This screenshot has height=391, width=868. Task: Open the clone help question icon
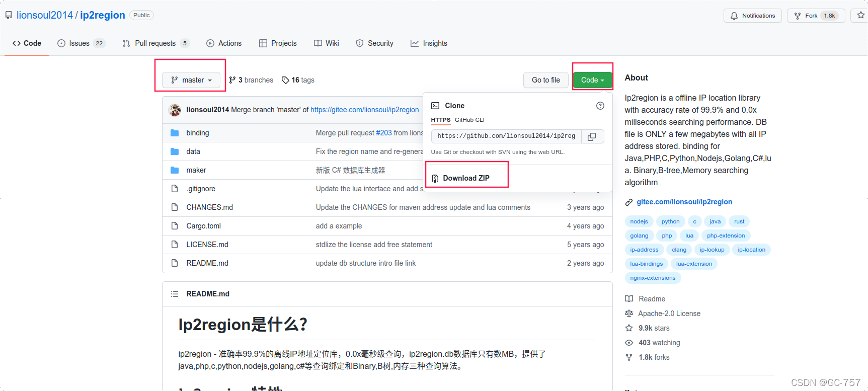[x=600, y=106]
